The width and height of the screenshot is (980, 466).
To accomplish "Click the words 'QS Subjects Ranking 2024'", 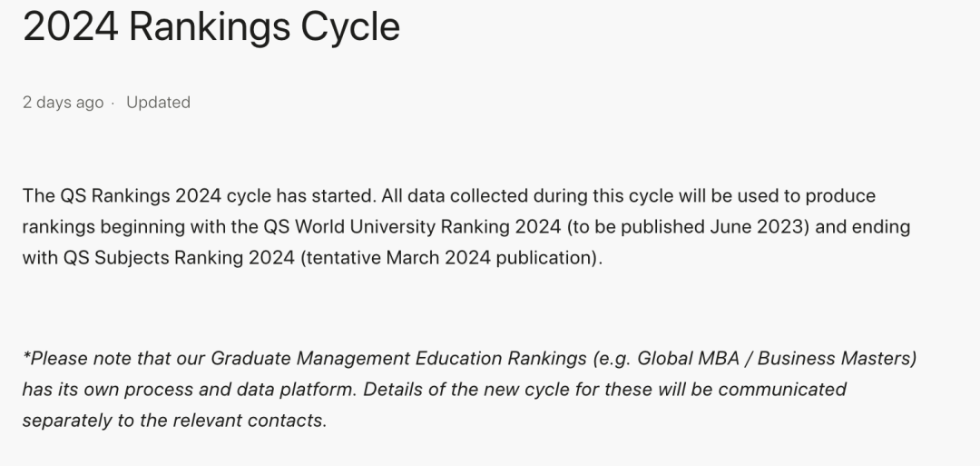I will pos(179,258).
